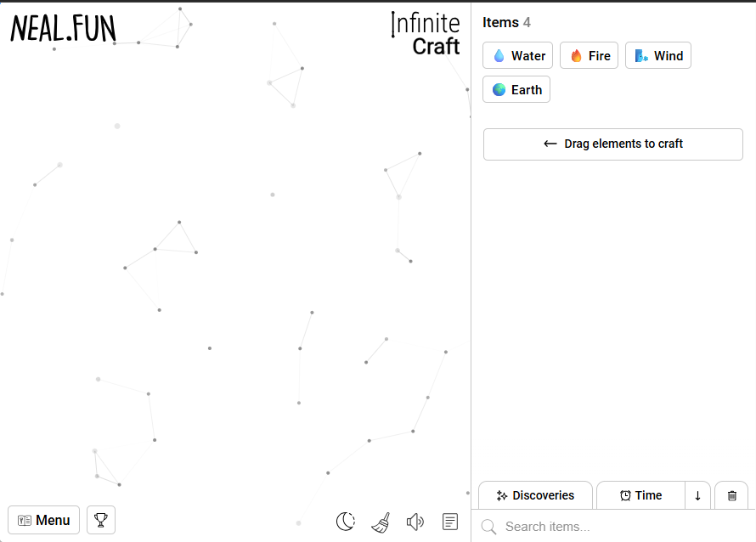This screenshot has height=542, width=756.
Task: Select the Fire element
Action: click(589, 55)
